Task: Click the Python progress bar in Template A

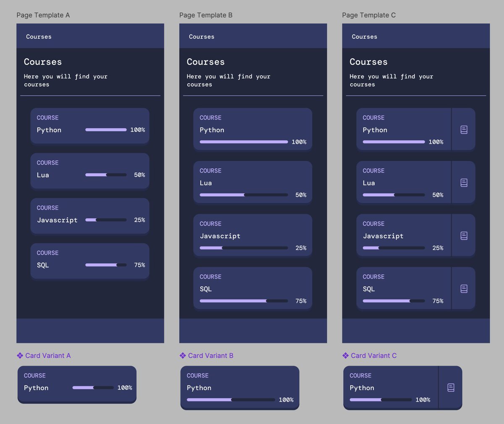Action: tap(106, 130)
